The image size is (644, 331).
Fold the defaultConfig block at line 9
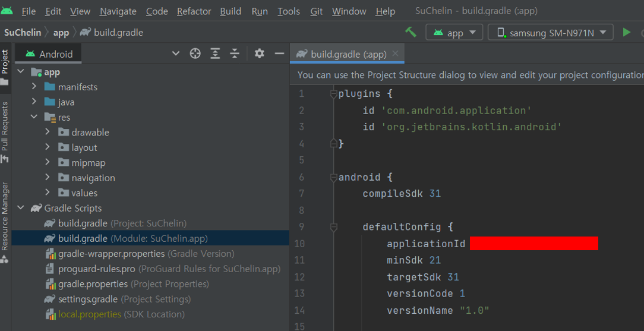(x=333, y=227)
